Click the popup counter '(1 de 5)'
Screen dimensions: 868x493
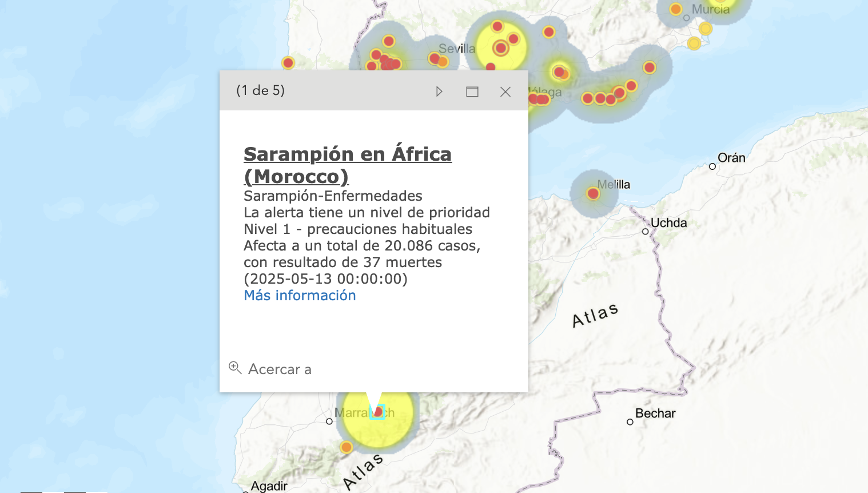click(x=260, y=90)
